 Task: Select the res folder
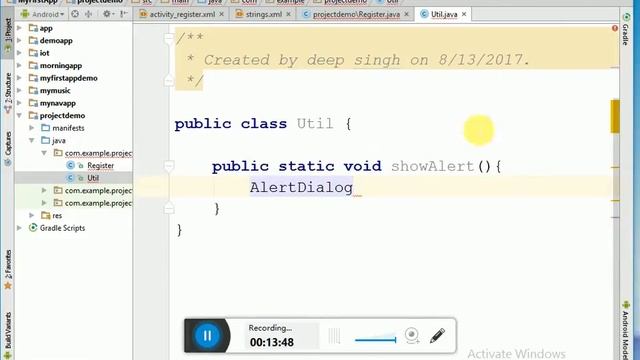coord(57,216)
